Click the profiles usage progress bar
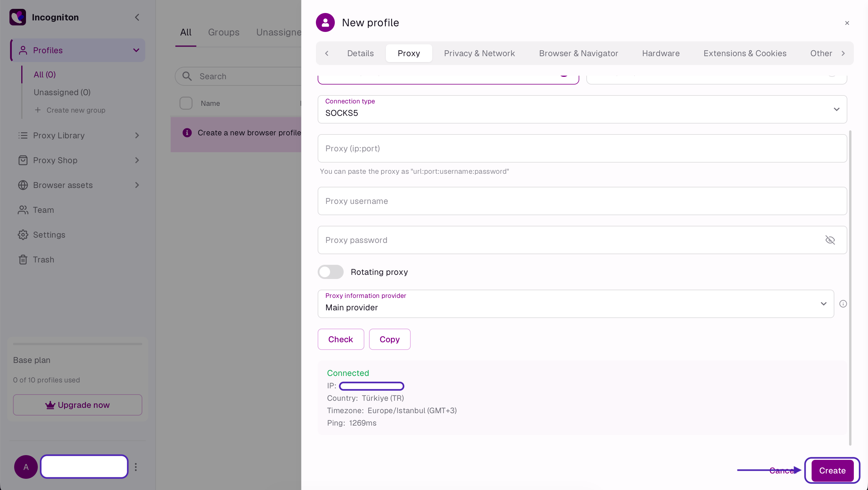The height and width of the screenshot is (490, 868). pyautogui.click(x=77, y=344)
